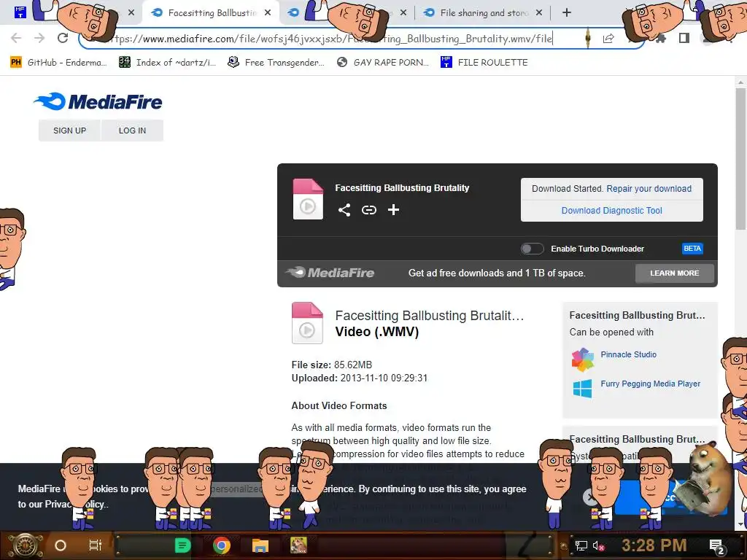Share this page from address bar
Viewport: 747px width, 560px height.
click(608, 39)
